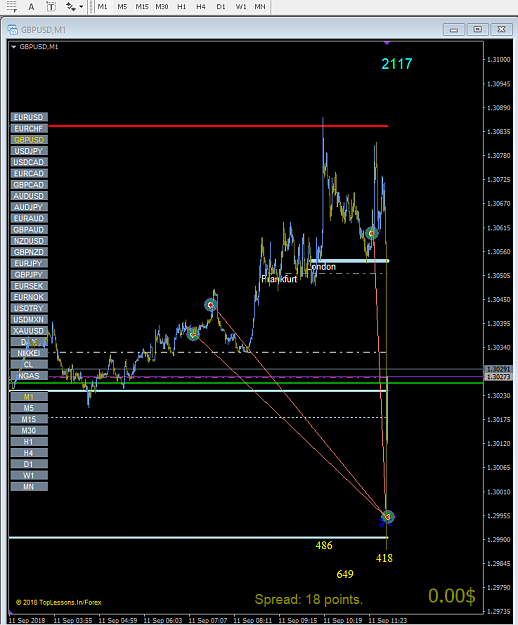Switch to MN timeframe in the toolbar
Image resolution: width=518 pixels, height=625 pixels.
pos(260,7)
